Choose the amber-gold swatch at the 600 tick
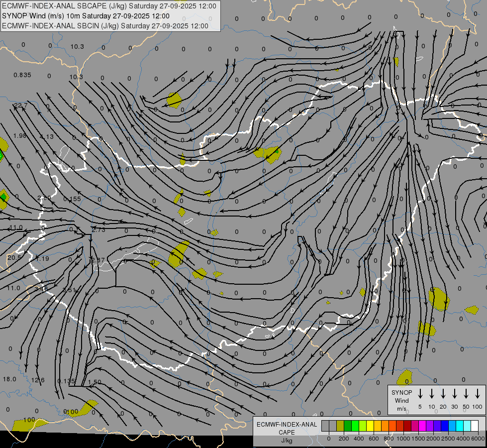The height and width of the screenshot is (448, 487). tap(378, 426)
